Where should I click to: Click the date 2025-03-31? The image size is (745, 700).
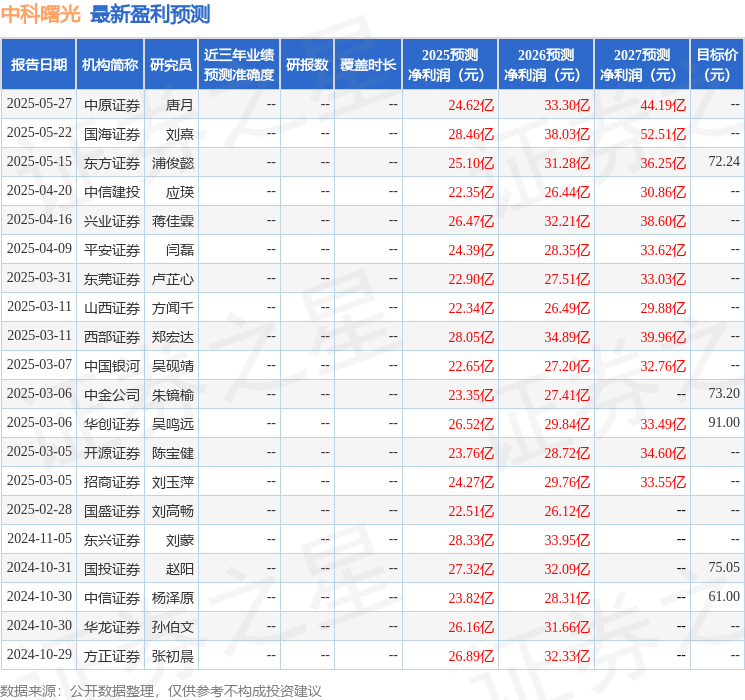39,277
